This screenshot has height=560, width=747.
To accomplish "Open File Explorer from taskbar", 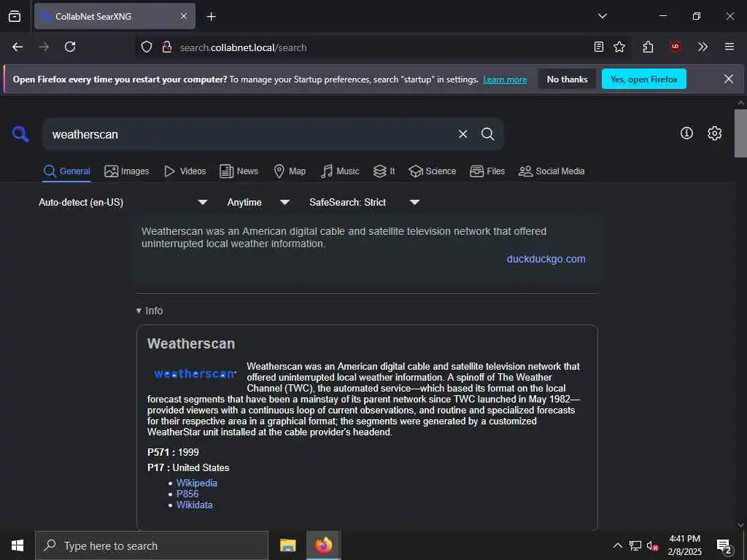I will click(287, 545).
